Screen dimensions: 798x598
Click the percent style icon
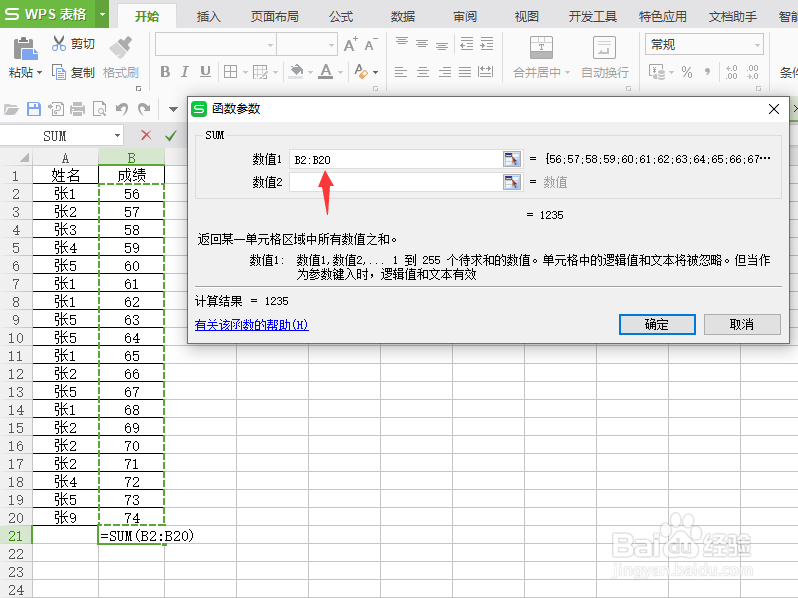687,72
